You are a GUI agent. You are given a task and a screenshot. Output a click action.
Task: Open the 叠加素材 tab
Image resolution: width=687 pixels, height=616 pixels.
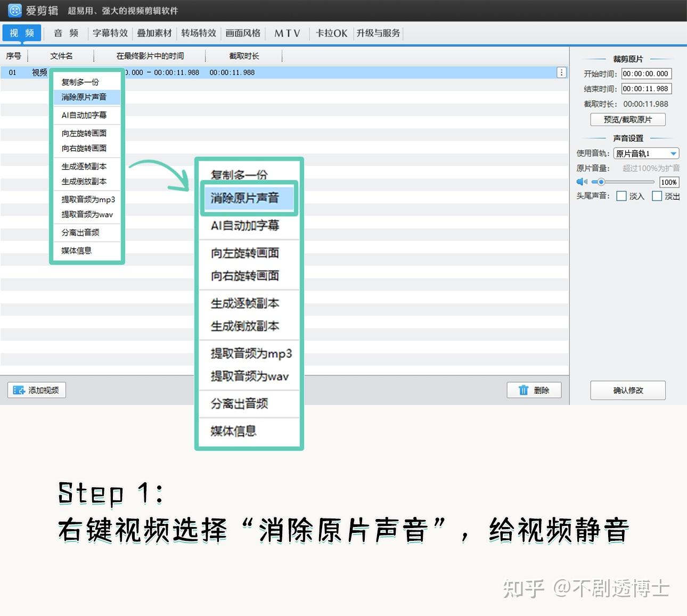click(154, 33)
